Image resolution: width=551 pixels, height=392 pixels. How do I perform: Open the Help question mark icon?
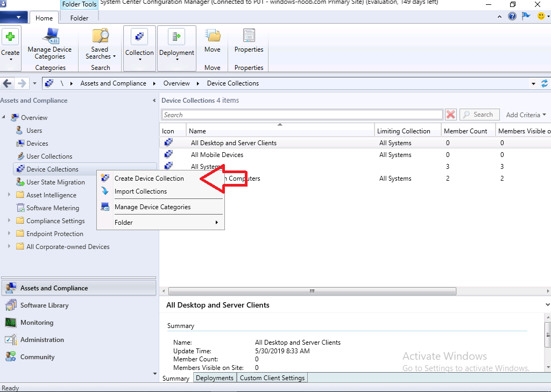pyautogui.click(x=512, y=16)
